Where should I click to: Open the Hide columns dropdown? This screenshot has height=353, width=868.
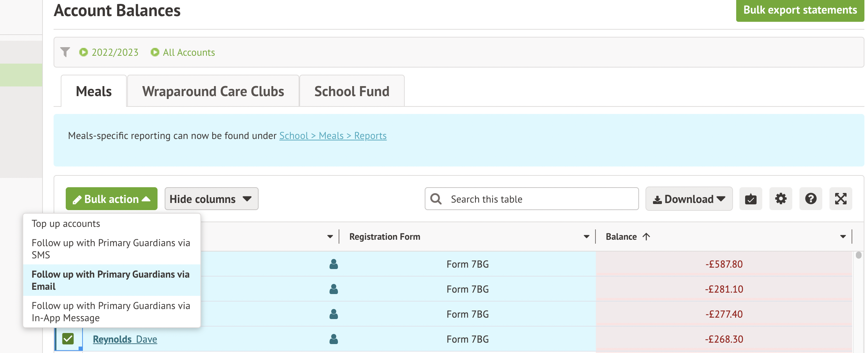(x=211, y=199)
